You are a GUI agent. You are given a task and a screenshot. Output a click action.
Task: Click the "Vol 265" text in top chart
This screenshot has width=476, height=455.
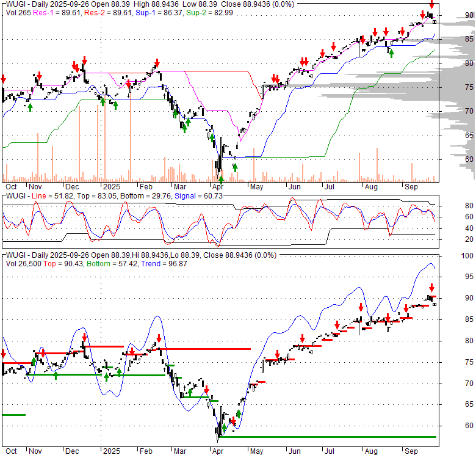tap(18, 13)
